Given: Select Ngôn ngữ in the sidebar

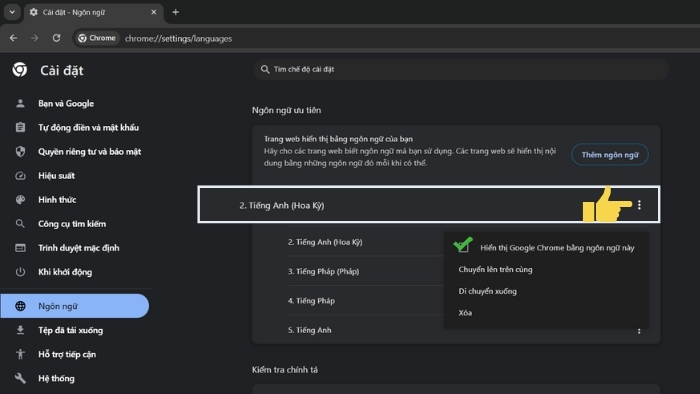Looking at the screenshot, I should [x=75, y=306].
